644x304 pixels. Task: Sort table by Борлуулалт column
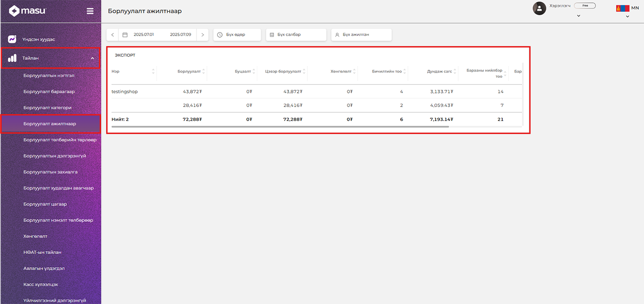click(x=203, y=72)
